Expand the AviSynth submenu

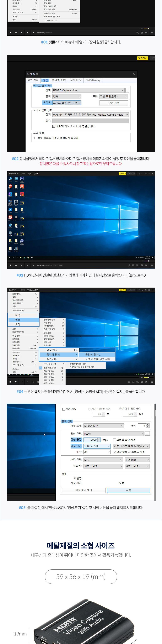coord(59,359)
